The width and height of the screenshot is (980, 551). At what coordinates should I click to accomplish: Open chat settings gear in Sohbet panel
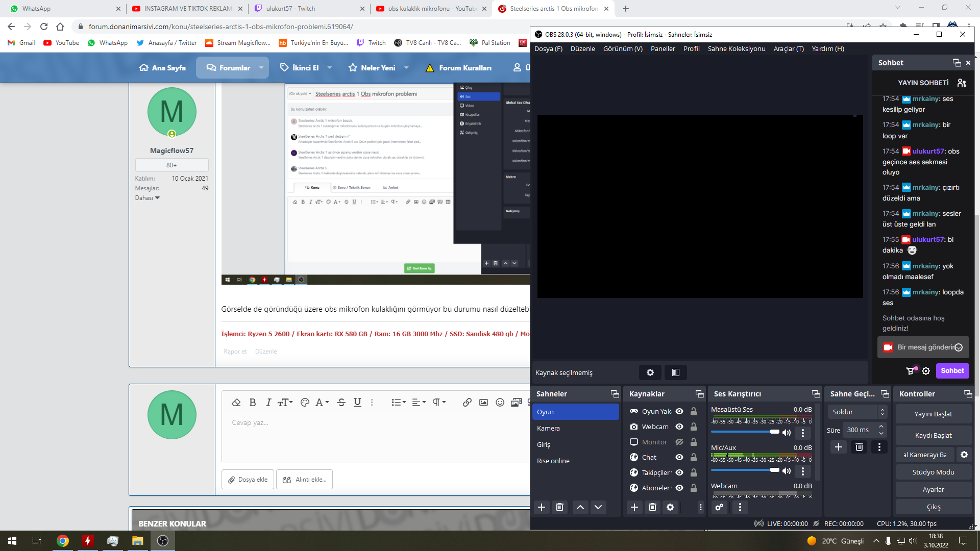926,371
